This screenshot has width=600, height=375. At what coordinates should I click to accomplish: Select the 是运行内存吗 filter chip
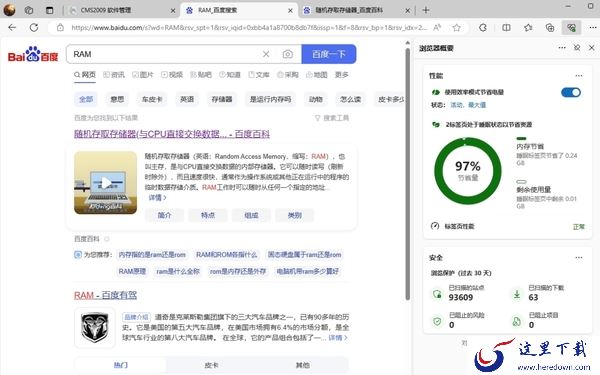pos(271,99)
